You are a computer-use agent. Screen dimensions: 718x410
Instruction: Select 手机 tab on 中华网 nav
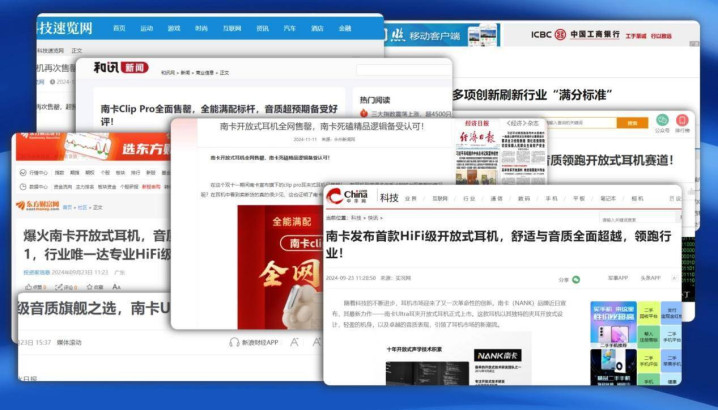(x=551, y=199)
